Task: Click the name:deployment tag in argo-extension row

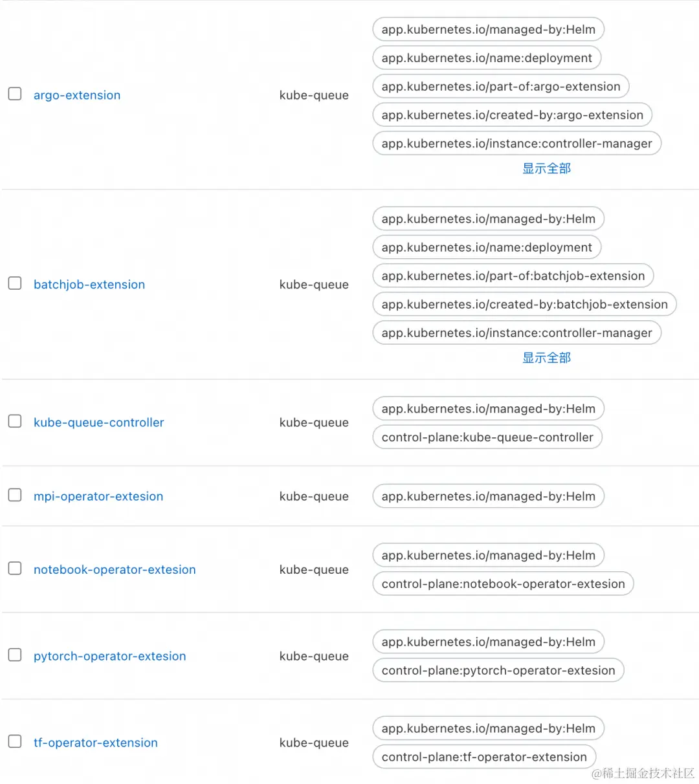Action: [487, 58]
